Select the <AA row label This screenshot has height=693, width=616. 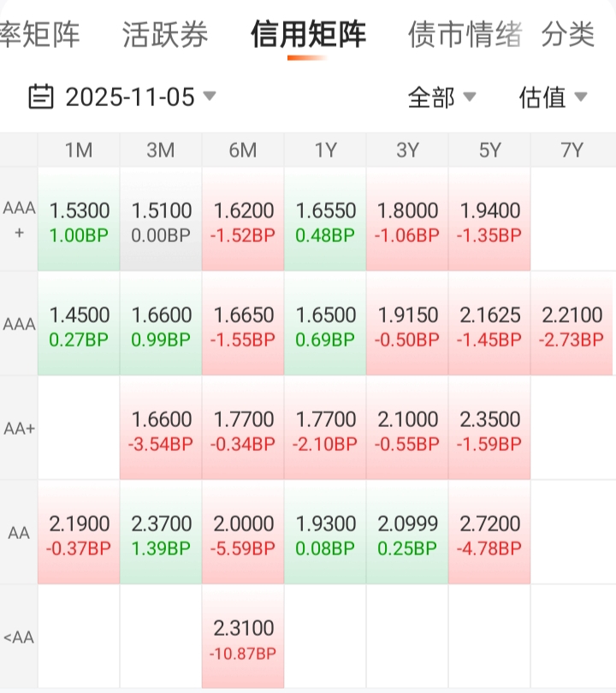(x=19, y=637)
